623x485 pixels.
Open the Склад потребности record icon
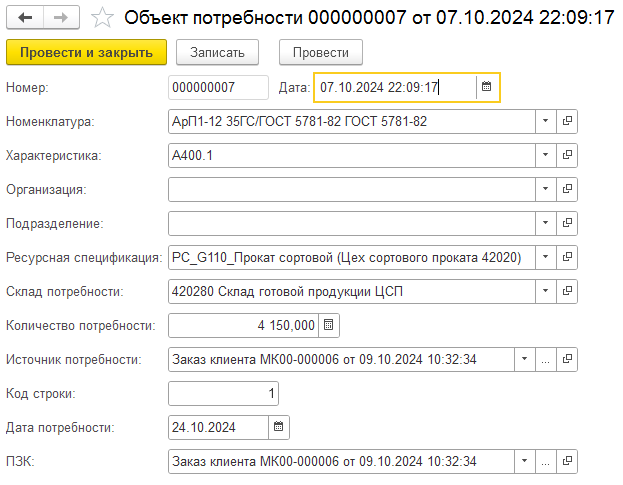567,292
